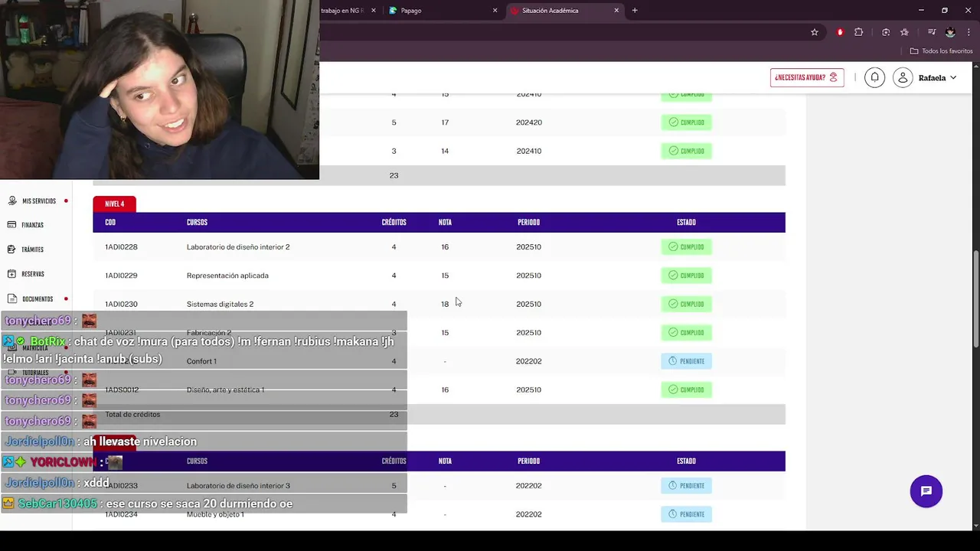Close the Situación Académica tab
This screenshot has width=980, height=551.
click(616, 11)
